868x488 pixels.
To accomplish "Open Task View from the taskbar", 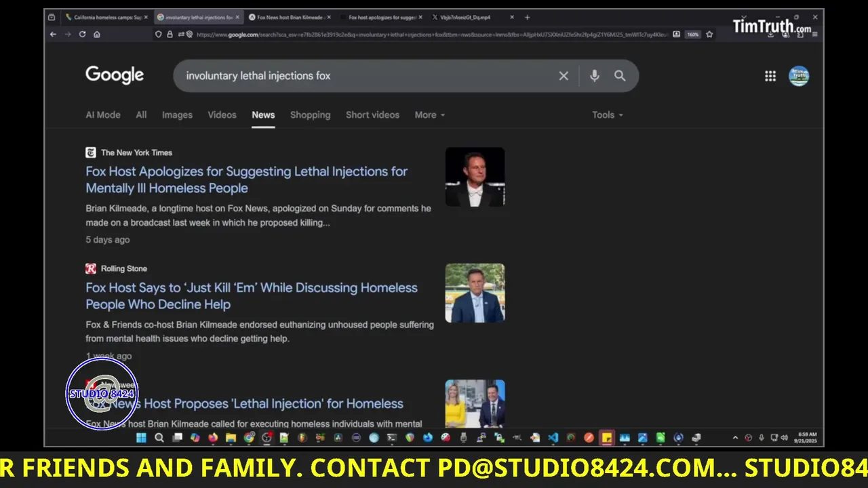I will (177, 438).
